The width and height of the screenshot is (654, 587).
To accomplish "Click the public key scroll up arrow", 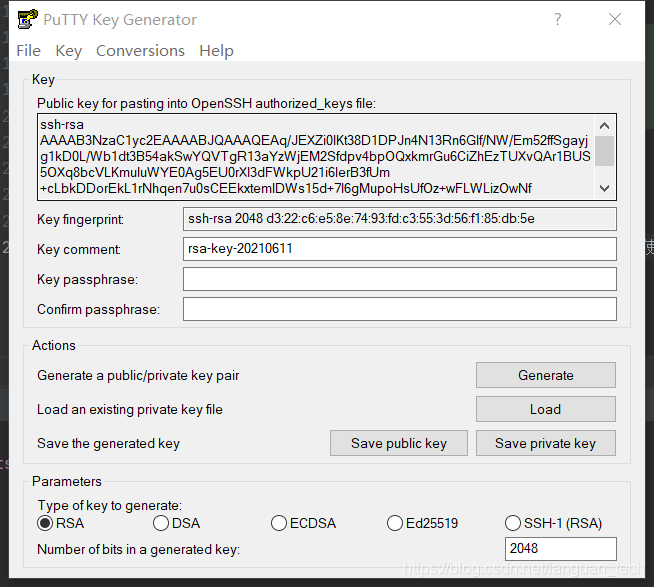I will click(x=604, y=126).
